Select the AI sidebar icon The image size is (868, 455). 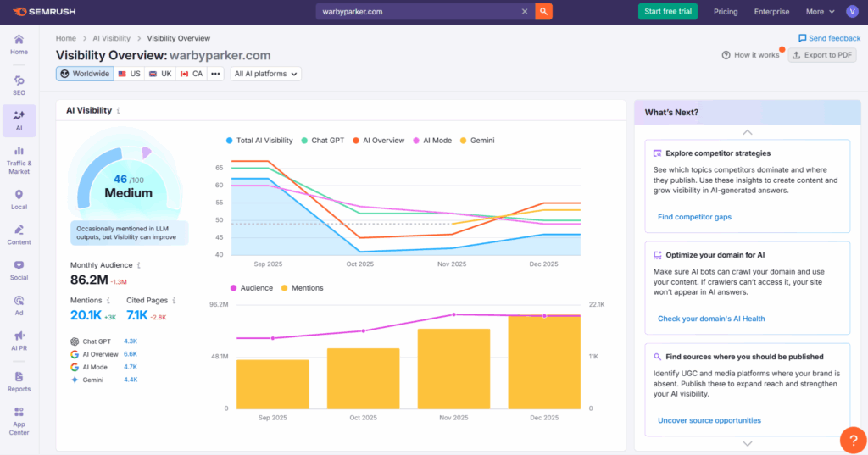[x=19, y=120]
